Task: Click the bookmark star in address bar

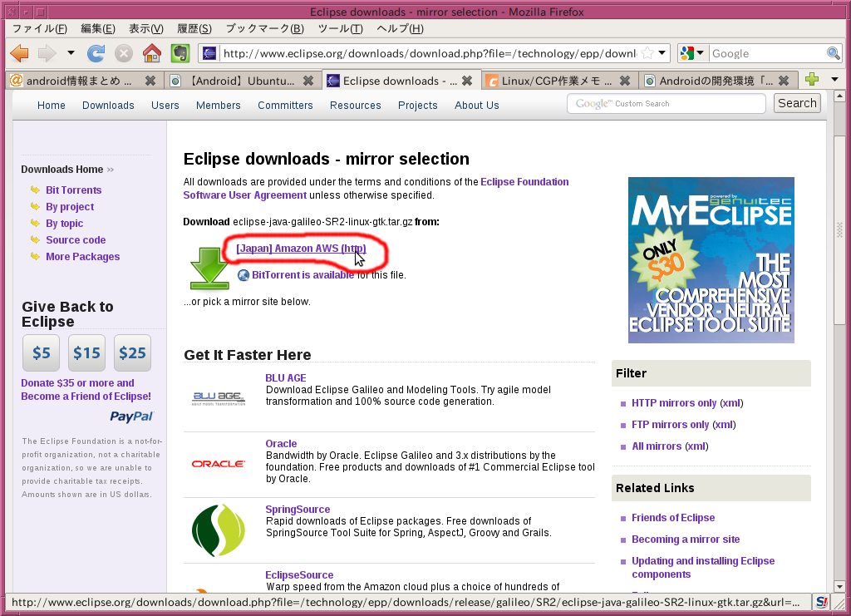Action: [x=647, y=53]
